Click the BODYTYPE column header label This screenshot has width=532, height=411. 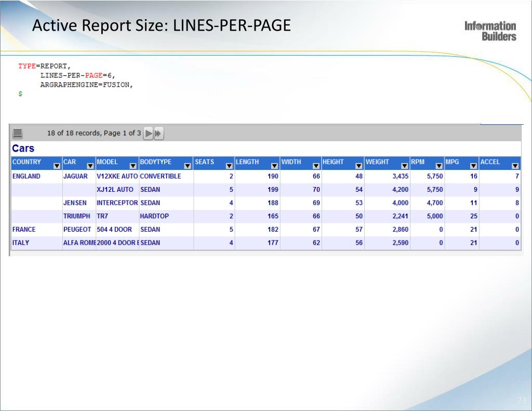point(155,162)
